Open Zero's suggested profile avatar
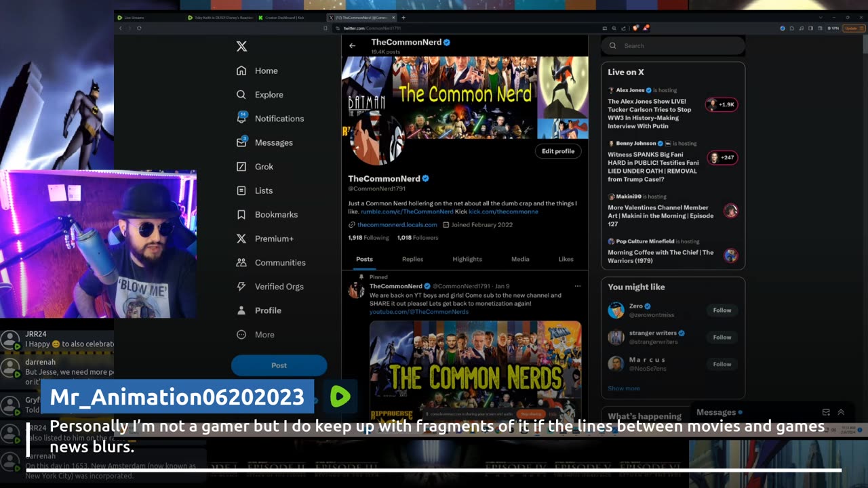 tap(616, 310)
